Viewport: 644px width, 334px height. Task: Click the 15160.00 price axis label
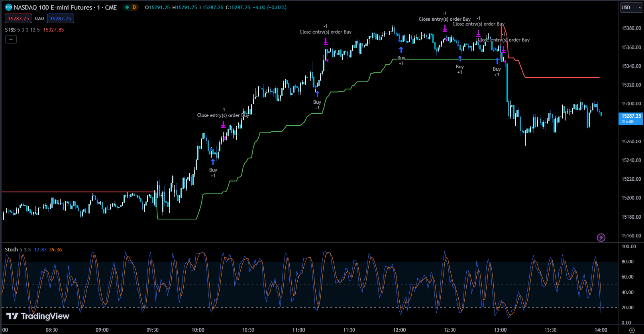point(631,236)
